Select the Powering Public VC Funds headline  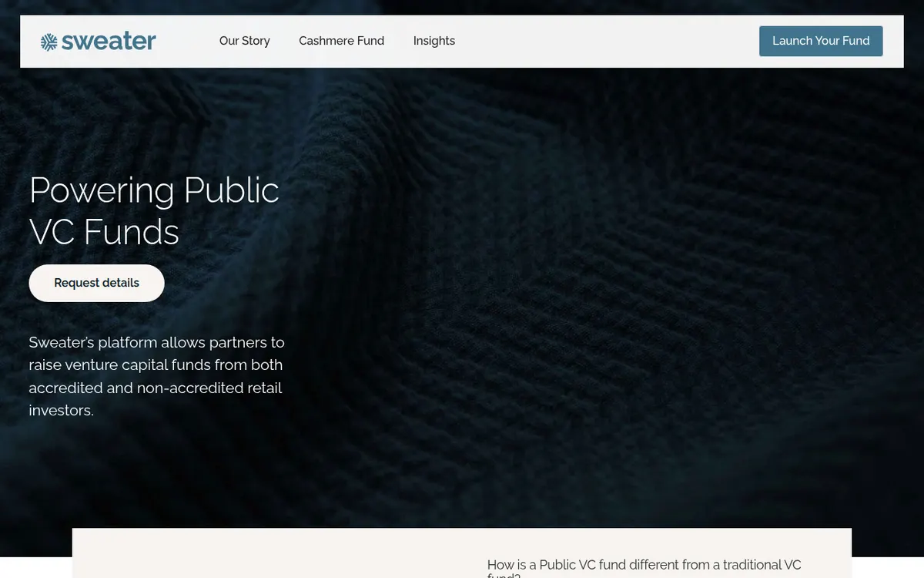[x=154, y=211]
